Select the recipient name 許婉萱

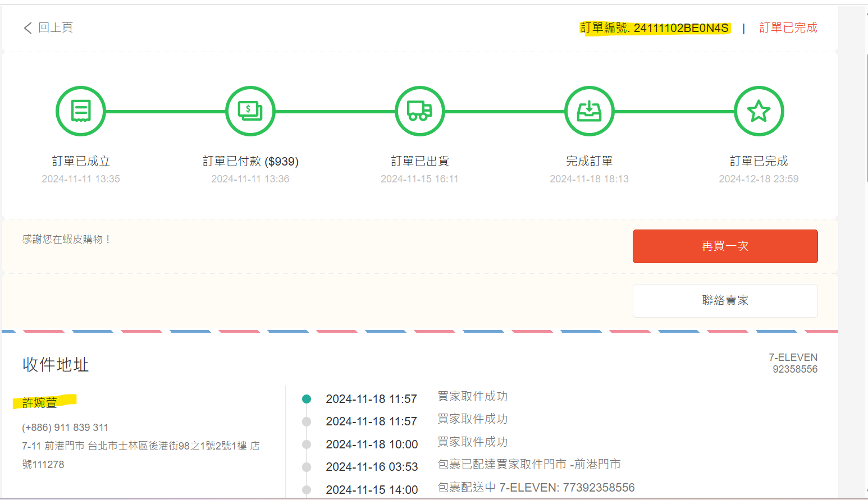[40, 402]
